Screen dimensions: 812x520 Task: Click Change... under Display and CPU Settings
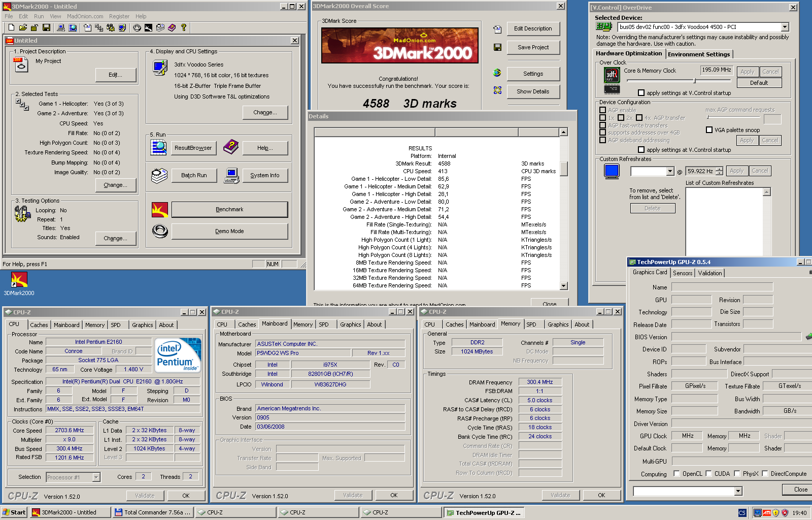coord(265,112)
